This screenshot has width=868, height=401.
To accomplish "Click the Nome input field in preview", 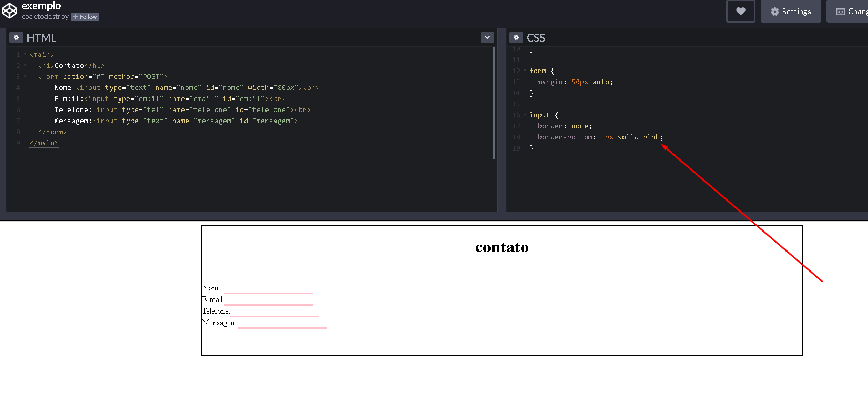I will point(268,288).
